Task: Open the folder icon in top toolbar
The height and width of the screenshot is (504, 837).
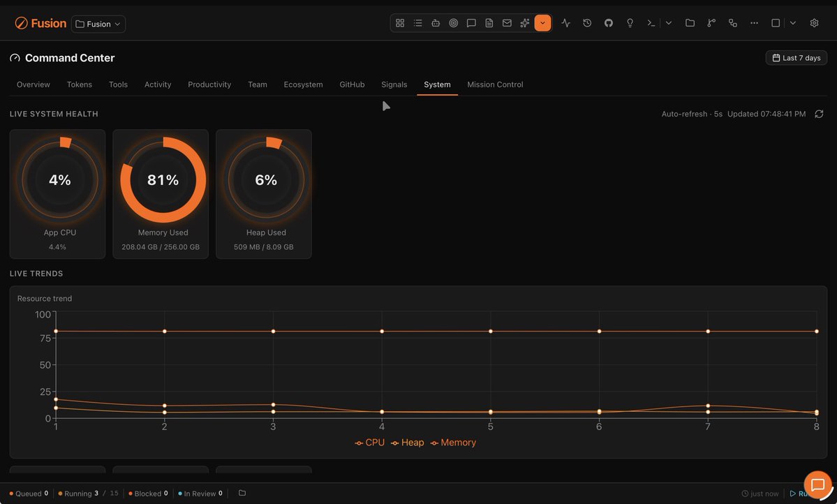Action: click(x=690, y=23)
